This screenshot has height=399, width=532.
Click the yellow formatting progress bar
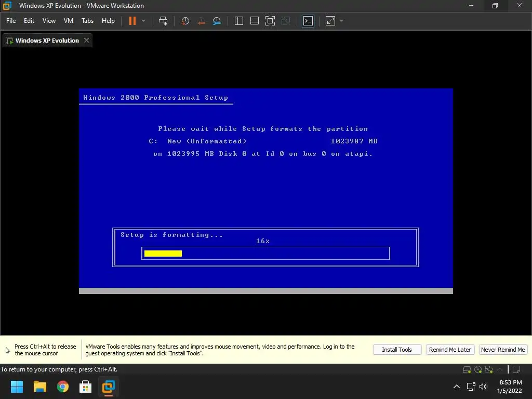163,254
